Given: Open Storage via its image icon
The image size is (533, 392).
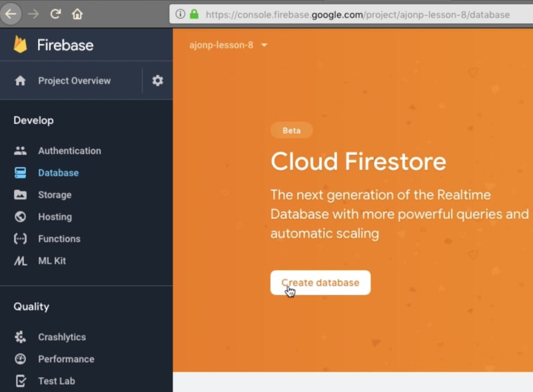Looking at the screenshot, I should pos(20,194).
